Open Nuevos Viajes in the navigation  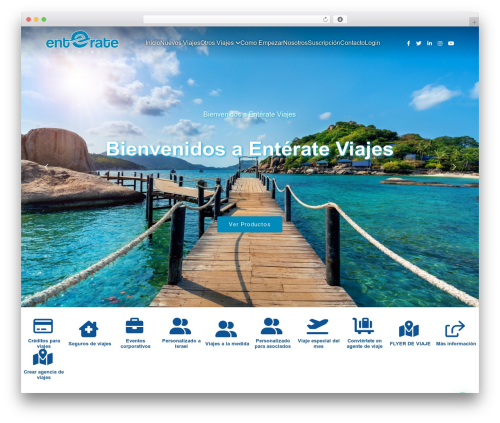[x=180, y=43]
